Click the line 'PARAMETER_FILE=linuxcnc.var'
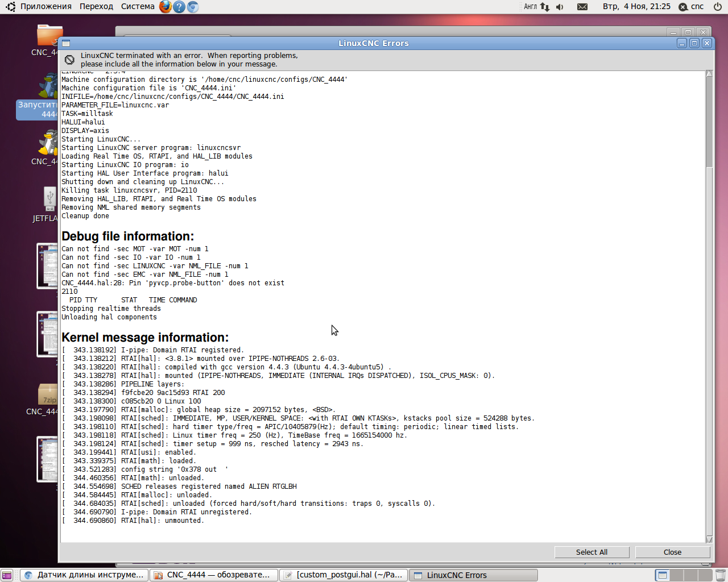The height and width of the screenshot is (582, 728). [115, 105]
